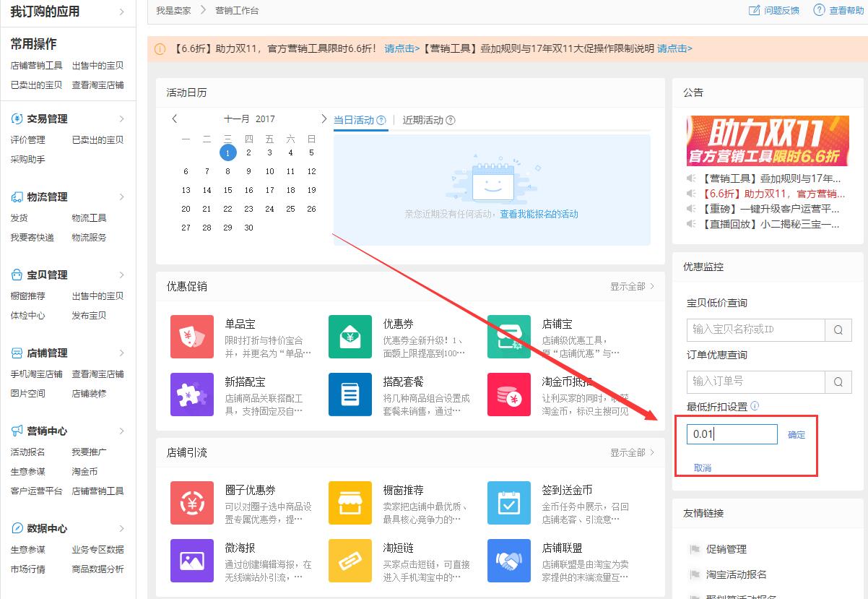Expand the 店铺管理 section chevron
Viewport: 868px width, 599px height.
pyautogui.click(x=121, y=353)
